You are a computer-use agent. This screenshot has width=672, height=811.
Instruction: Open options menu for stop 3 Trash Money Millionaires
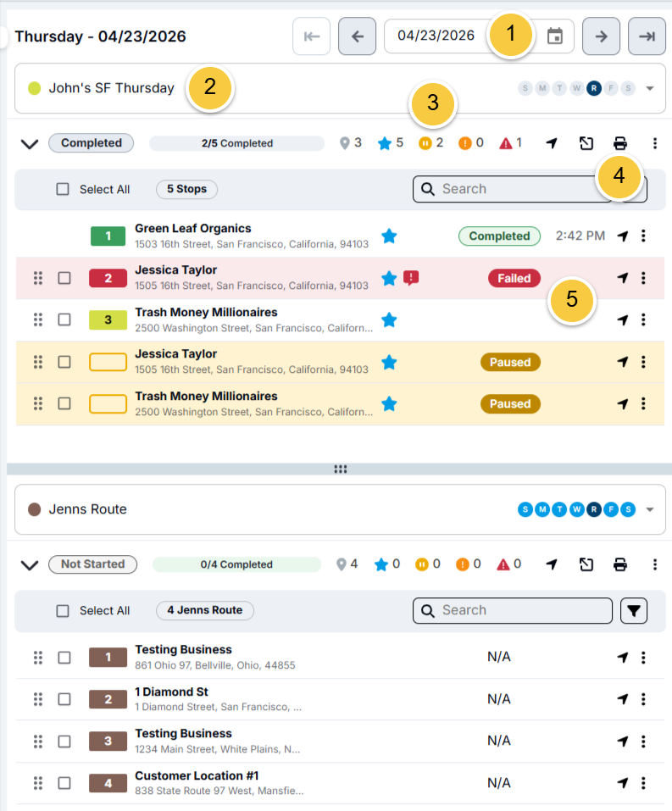pyautogui.click(x=643, y=319)
